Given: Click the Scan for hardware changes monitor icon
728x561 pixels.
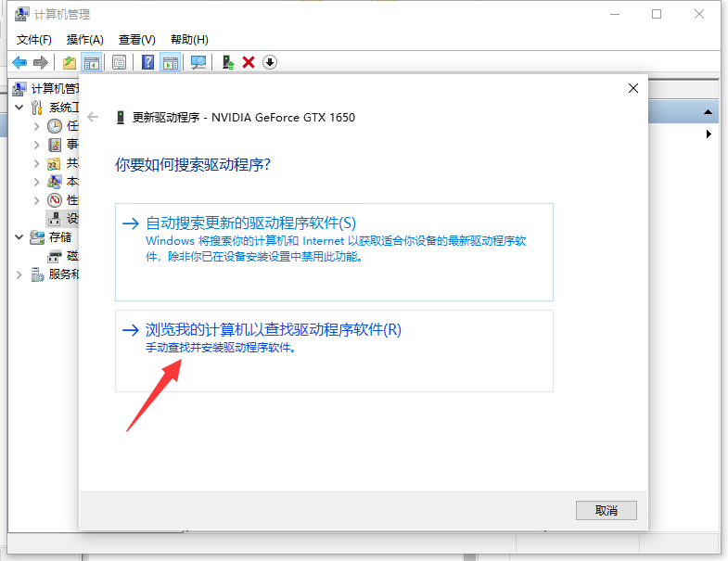Looking at the screenshot, I should coord(198,62).
